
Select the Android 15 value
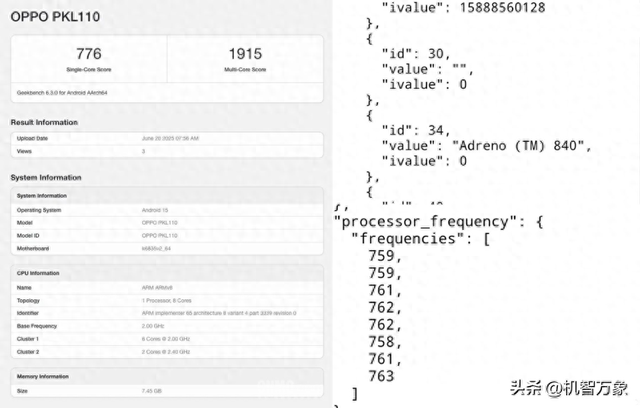coord(155,210)
